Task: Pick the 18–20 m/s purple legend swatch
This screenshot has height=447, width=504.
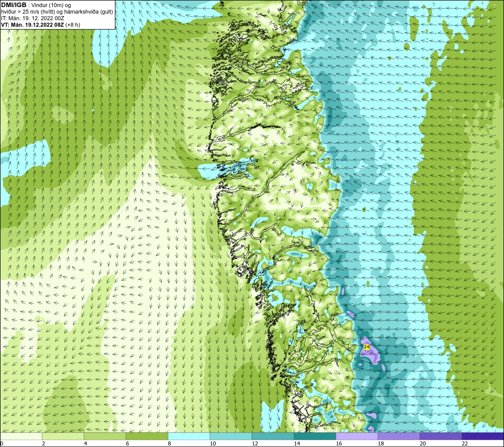Action: (x=399, y=436)
